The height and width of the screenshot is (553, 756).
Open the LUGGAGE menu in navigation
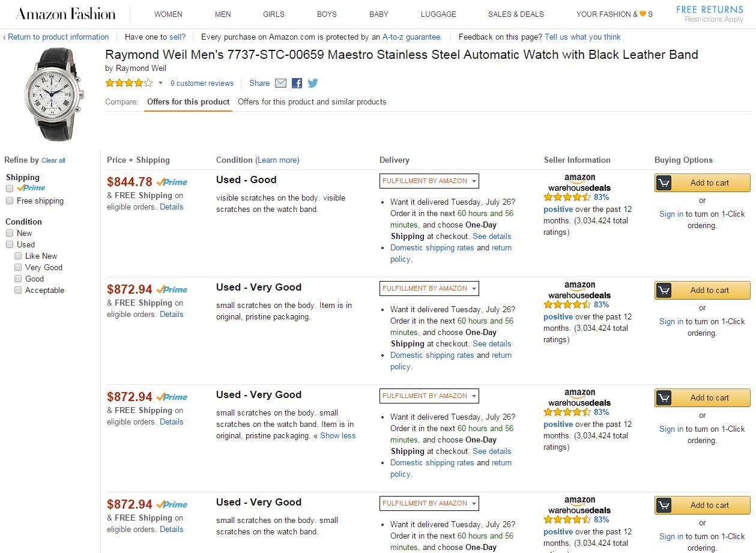[x=438, y=14]
